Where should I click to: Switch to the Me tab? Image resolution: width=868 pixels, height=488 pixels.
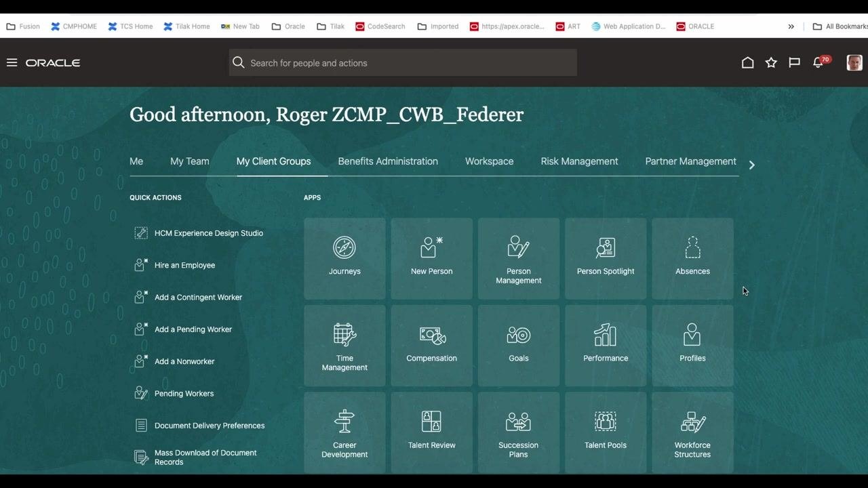[x=136, y=161]
